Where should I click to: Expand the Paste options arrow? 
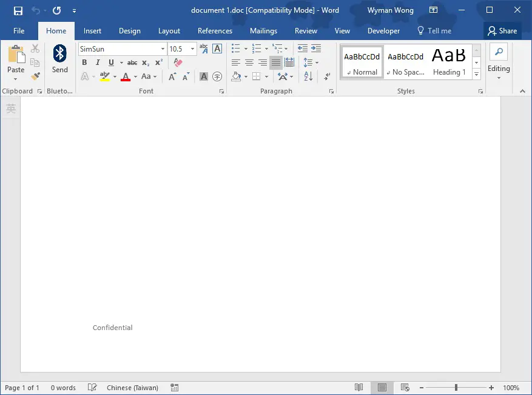point(16,79)
